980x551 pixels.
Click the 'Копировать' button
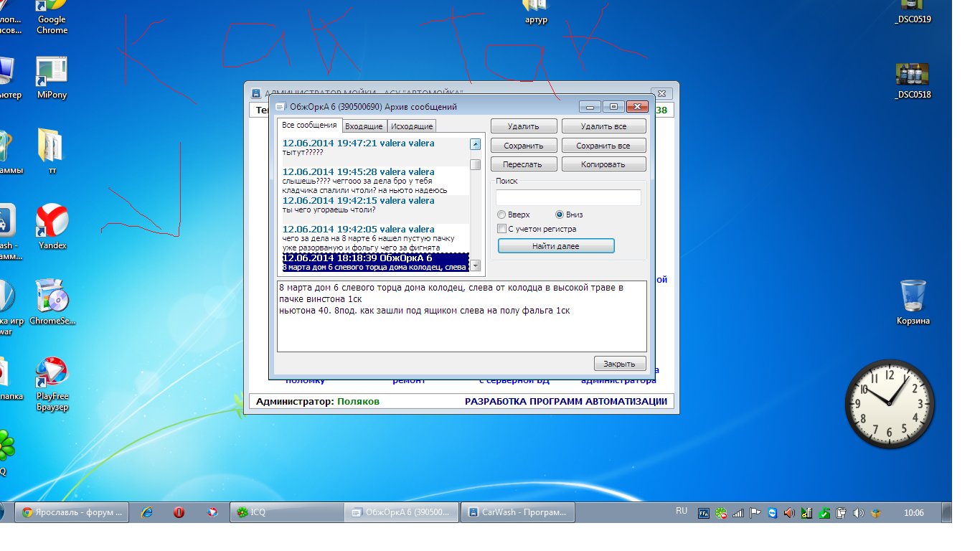coord(603,164)
